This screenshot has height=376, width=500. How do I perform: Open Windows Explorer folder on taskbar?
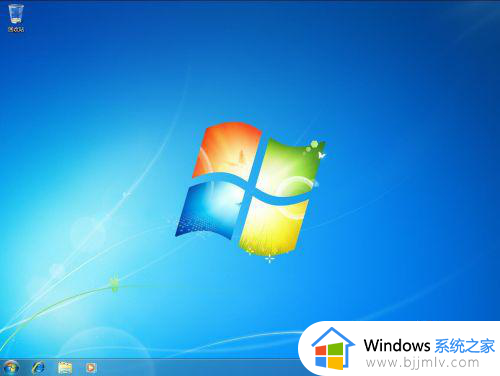(x=65, y=368)
